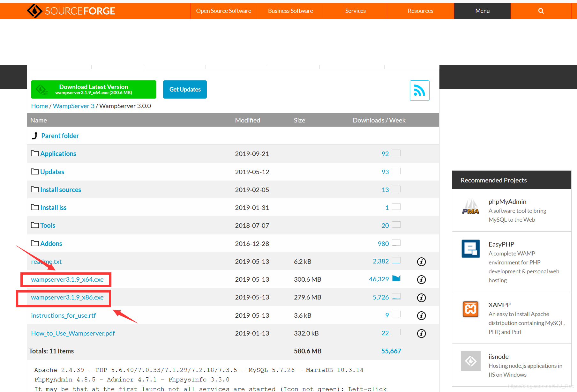
Task: Go to Home breadcrumb link
Action: [x=39, y=106]
